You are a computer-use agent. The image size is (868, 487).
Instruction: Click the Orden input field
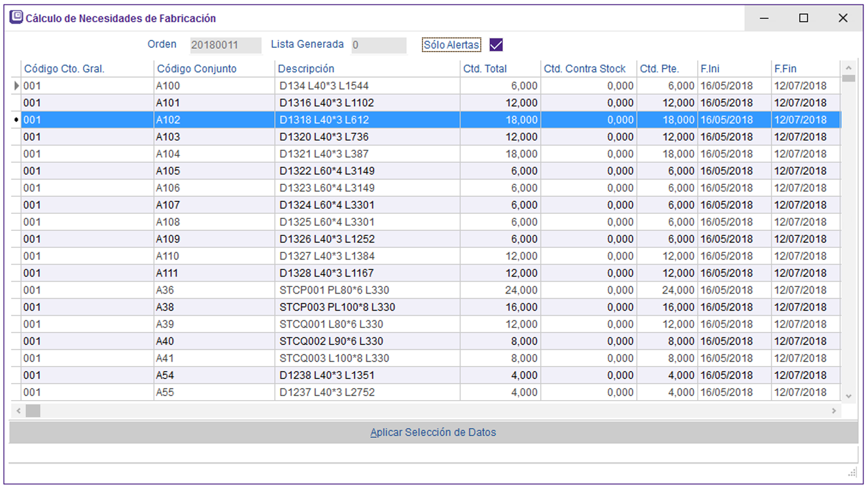point(225,45)
